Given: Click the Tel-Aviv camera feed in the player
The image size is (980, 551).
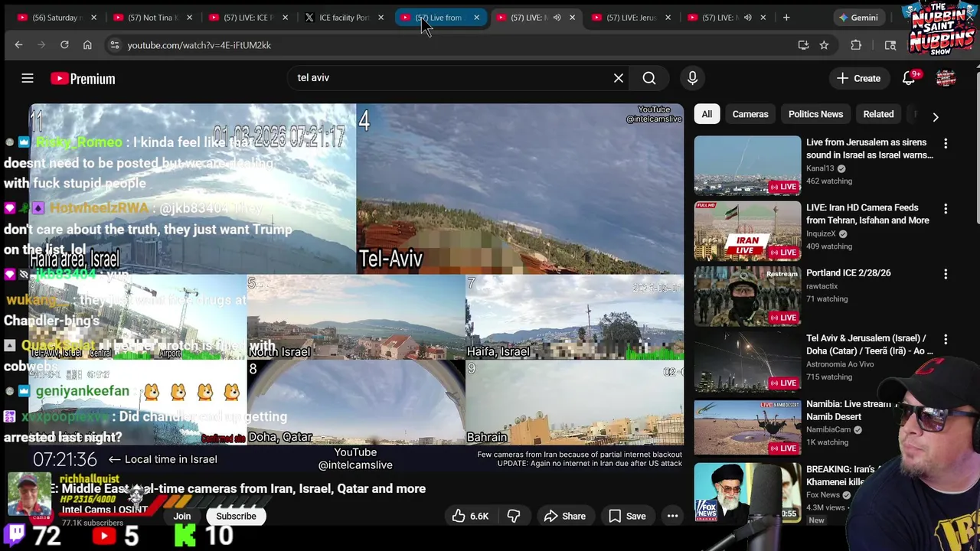Looking at the screenshot, I should click(x=520, y=189).
